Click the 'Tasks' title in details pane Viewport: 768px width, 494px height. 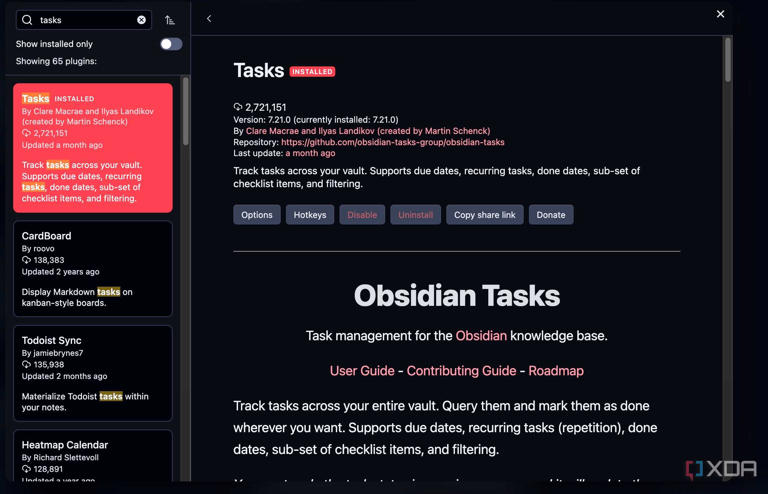coord(259,71)
